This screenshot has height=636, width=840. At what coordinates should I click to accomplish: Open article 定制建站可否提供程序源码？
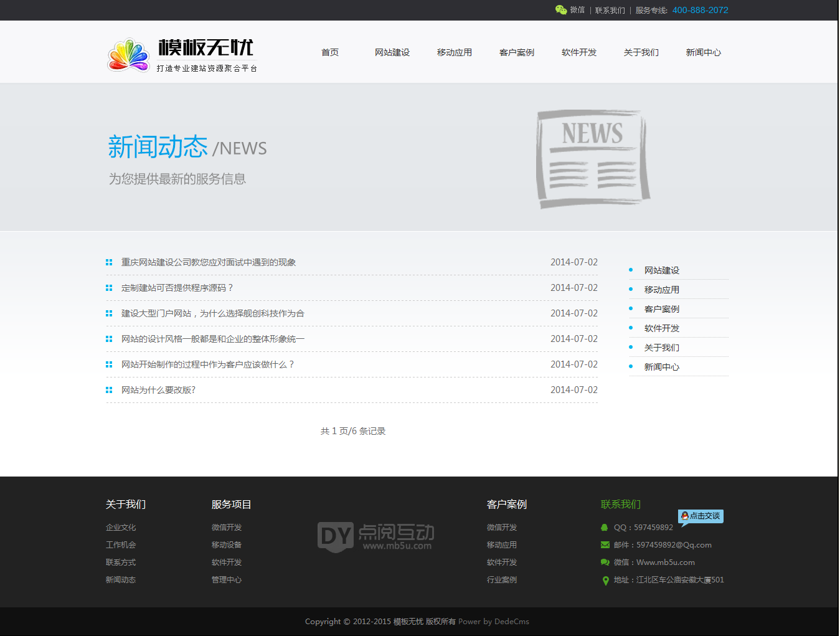click(177, 288)
